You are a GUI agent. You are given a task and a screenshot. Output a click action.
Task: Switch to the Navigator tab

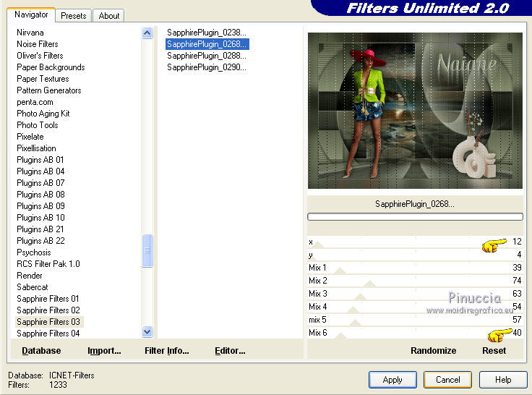pos(31,15)
